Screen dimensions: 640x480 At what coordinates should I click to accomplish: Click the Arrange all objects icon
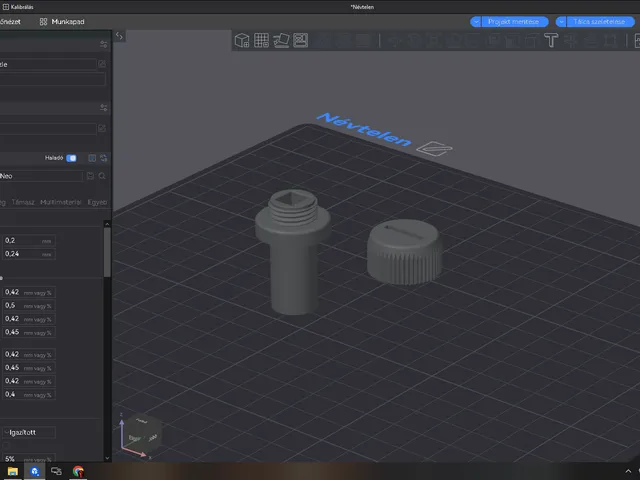click(x=301, y=40)
